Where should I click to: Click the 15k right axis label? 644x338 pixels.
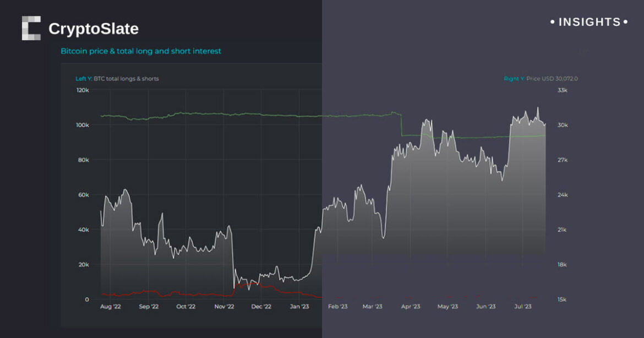561,299
